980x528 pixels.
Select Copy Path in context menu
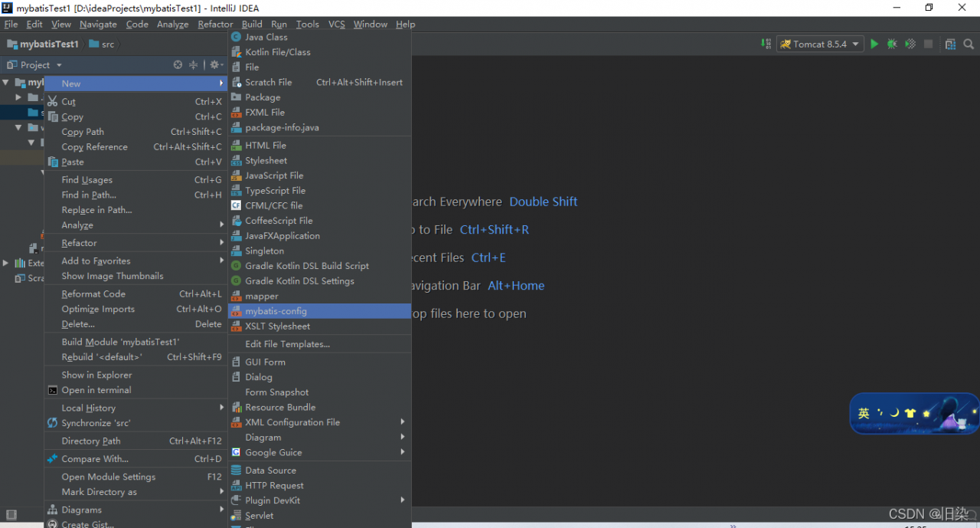[136, 132]
